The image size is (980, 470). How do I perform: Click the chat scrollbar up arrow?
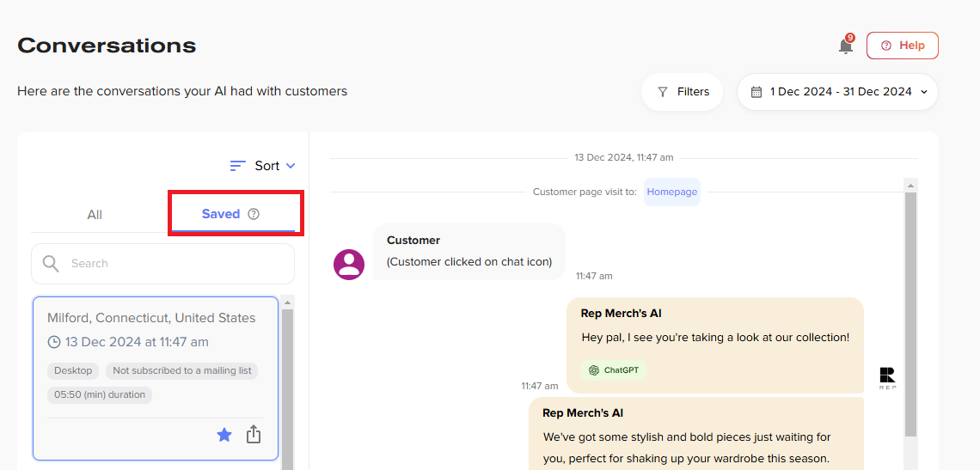pos(911,186)
